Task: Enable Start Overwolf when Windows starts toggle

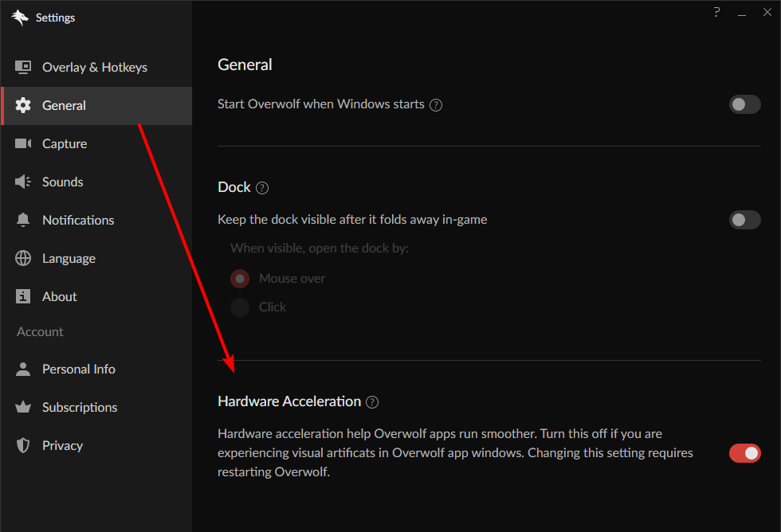Action: pyautogui.click(x=744, y=104)
